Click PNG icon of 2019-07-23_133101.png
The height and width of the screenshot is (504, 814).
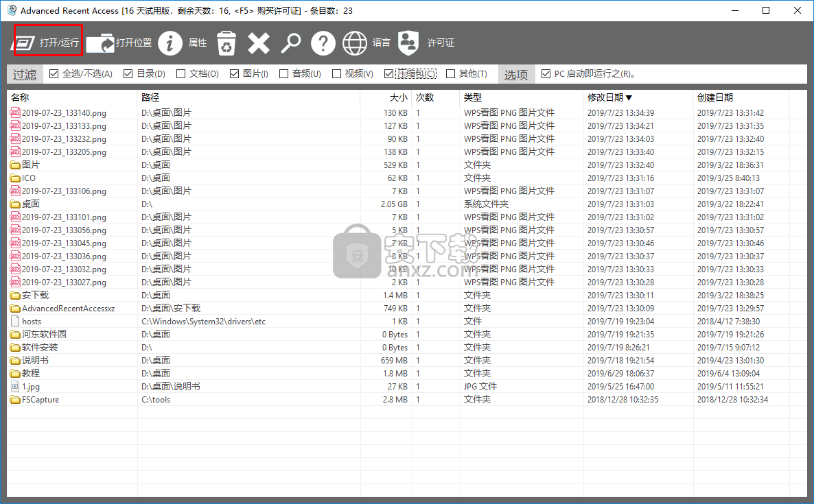(x=15, y=217)
